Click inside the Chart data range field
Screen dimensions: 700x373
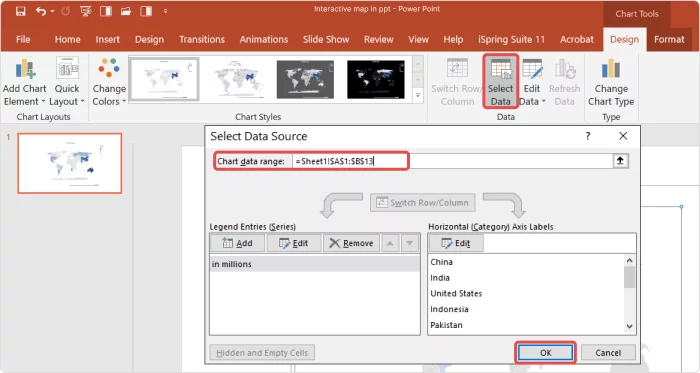pyautogui.click(x=452, y=161)
